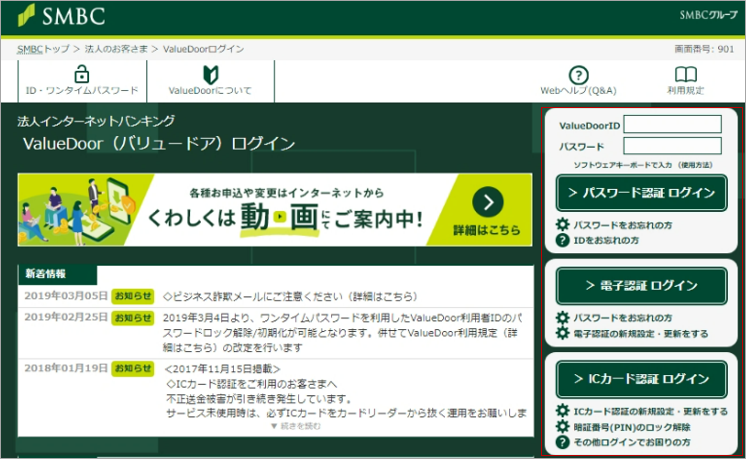Open 詳細はこちら on the banner
Screen dimensions: 748x459
pyautogui.click(x=487, y=230)
